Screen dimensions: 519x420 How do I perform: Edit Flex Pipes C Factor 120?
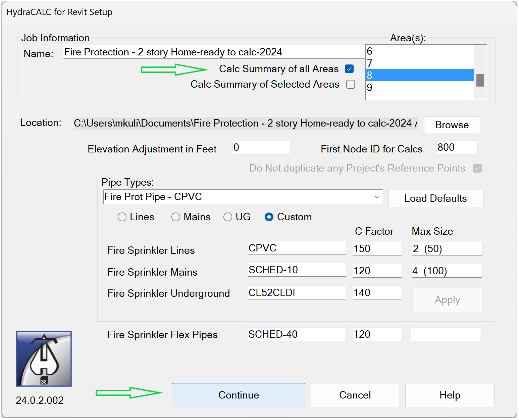(377, 334)
